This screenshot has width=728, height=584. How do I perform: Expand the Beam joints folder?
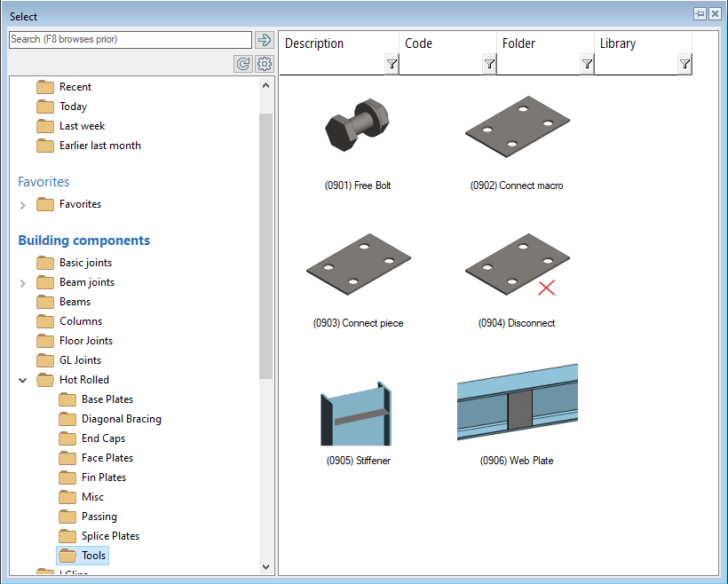23,282
